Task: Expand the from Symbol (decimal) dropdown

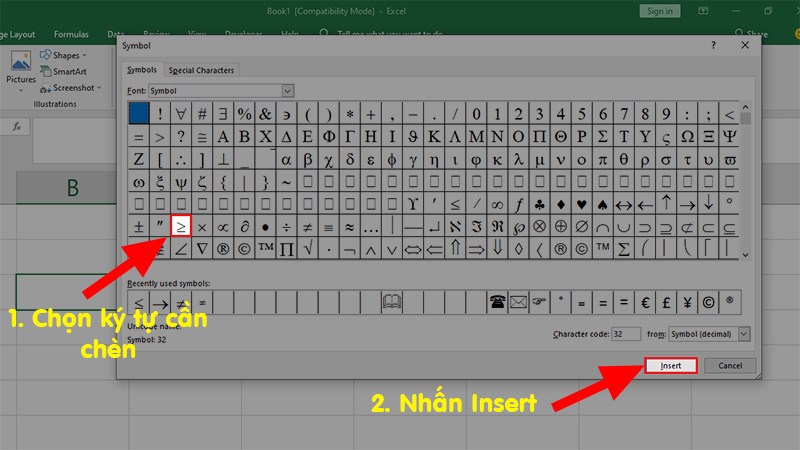Action: [709, 334]
